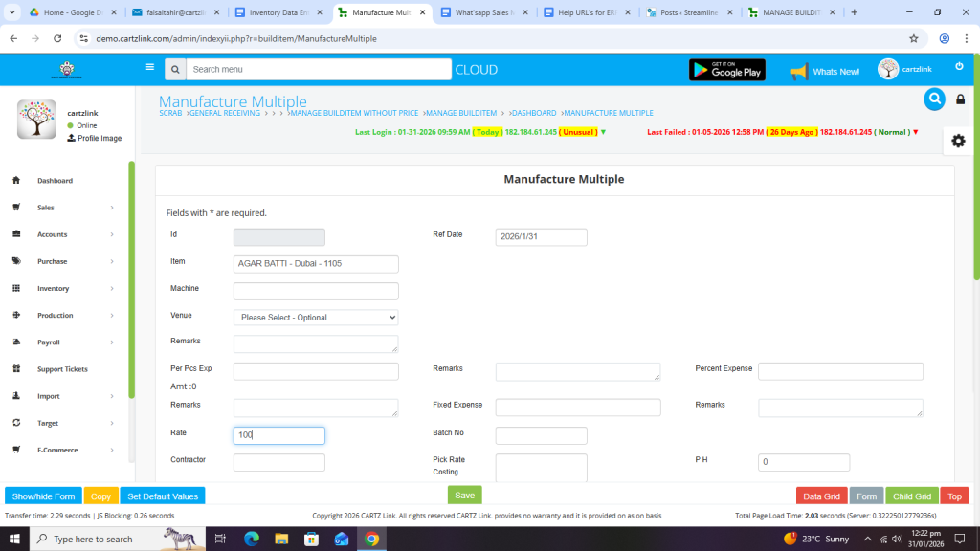Click the Whats New megaphone icon
Viewport: 980px width, 551px height.
pos(798,71)
